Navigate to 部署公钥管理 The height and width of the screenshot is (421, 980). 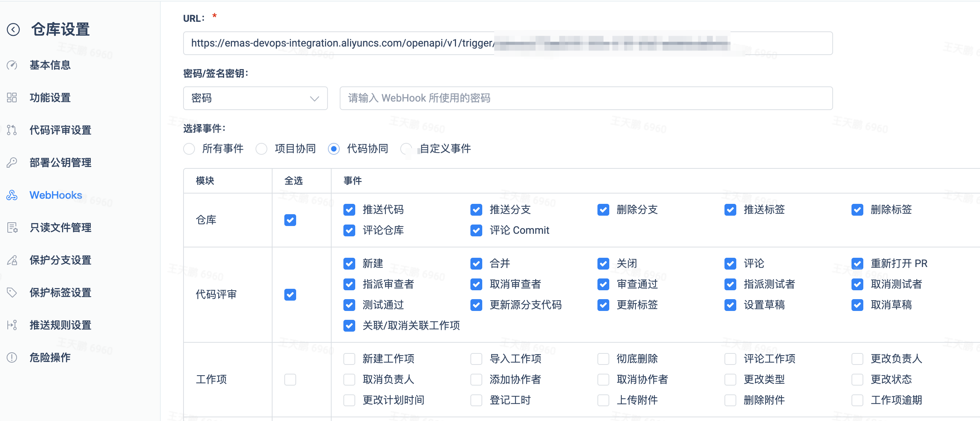point(61,162)
